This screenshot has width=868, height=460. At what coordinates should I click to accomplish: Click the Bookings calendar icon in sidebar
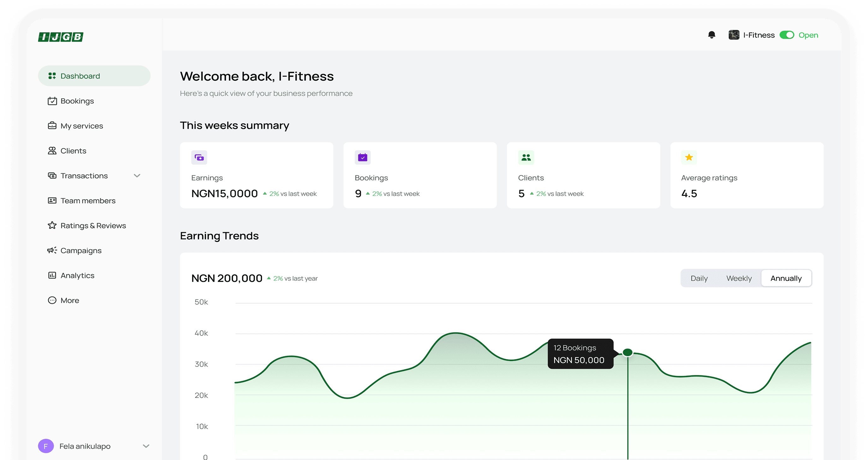52,101
